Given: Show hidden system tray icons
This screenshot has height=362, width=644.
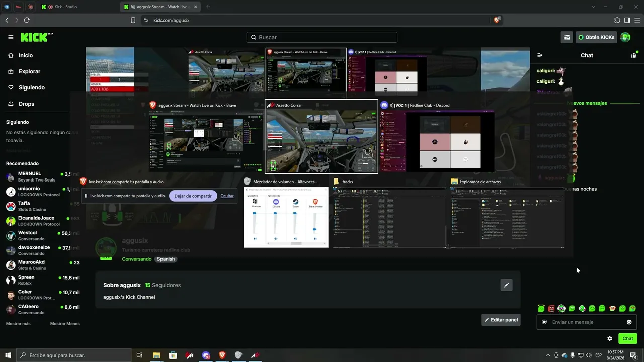Looking at the screenshot, I should 548,355.
